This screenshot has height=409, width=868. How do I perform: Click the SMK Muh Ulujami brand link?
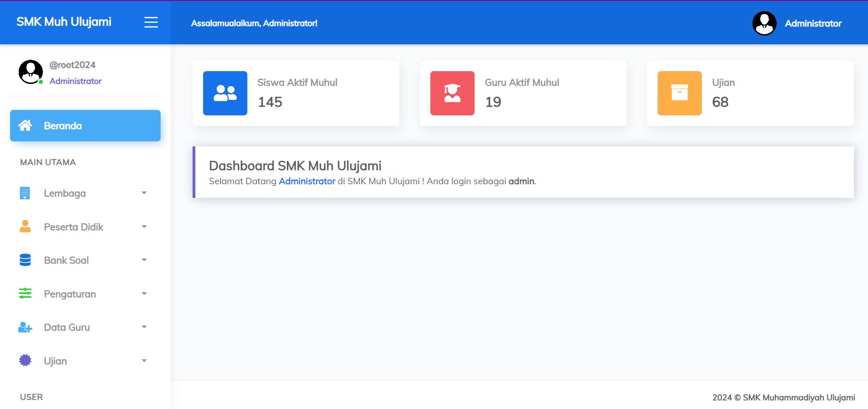64,22
